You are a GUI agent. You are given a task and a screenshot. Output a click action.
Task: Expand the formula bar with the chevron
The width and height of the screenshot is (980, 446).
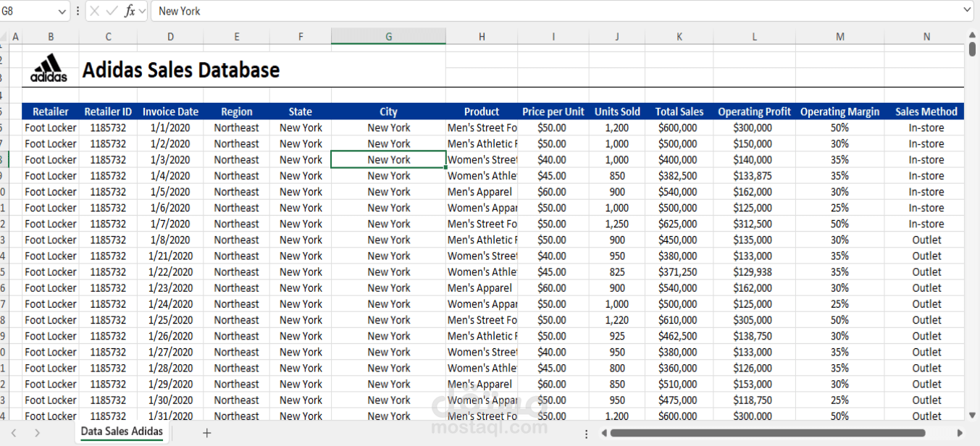point(967,10)
